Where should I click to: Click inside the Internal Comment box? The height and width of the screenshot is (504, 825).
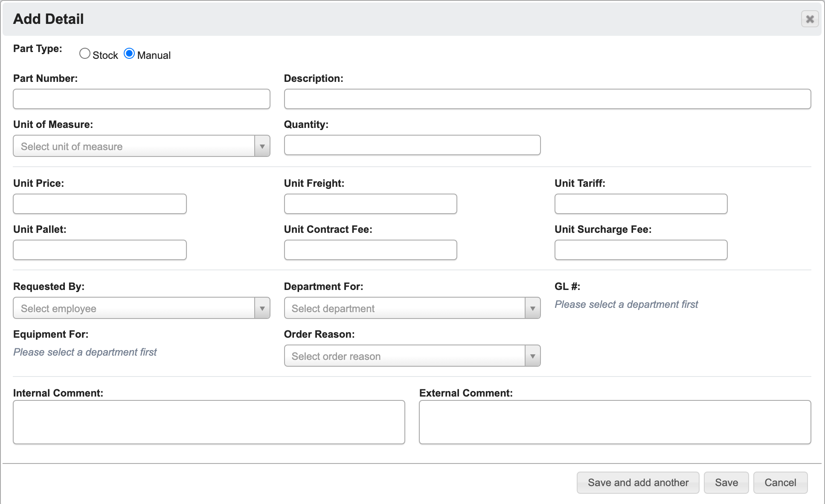[x=209, y=422]
